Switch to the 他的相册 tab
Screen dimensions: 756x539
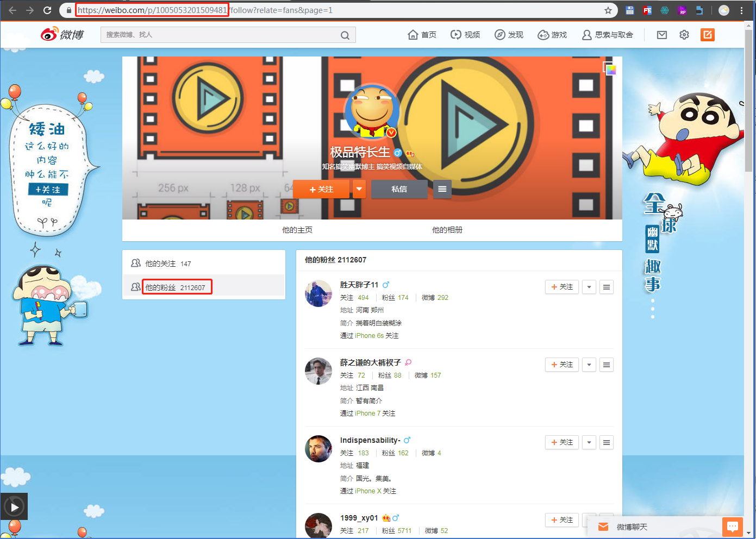pos(447,230)
